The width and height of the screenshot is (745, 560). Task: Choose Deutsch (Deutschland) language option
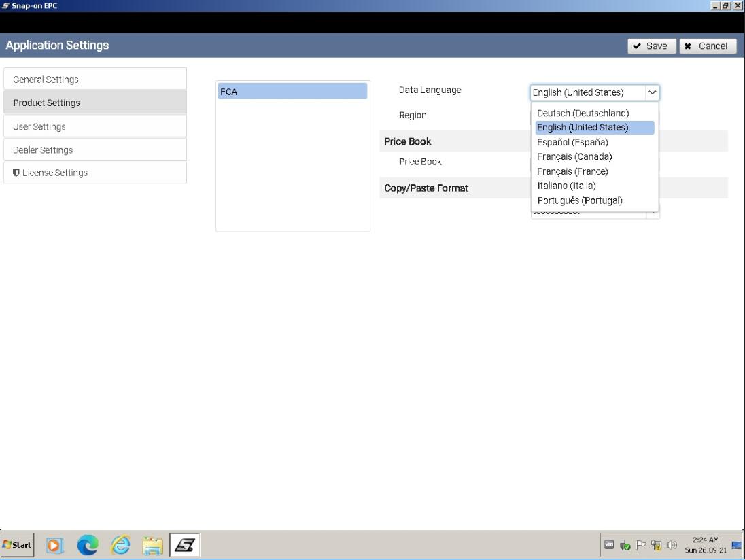click(x=594, y=113)
